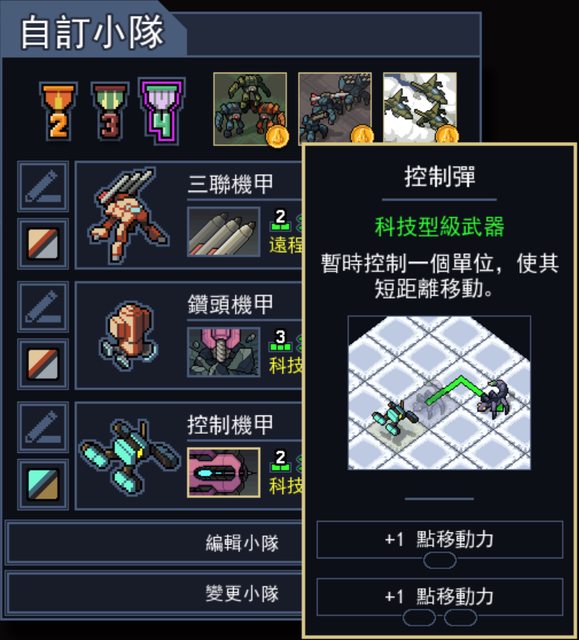Viewport: 579px width, 640px height.
Task: Select the triple missile weapon icon
Action: (x=224, y=231)
